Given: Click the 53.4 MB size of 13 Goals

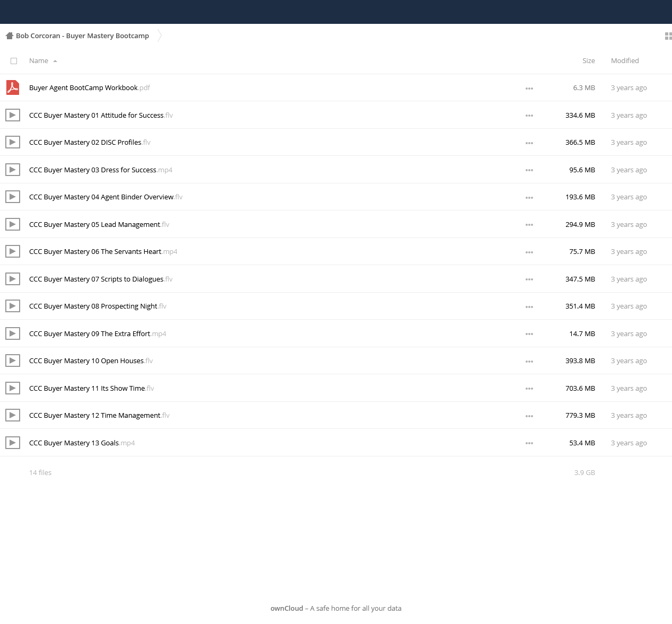Looking at the screenshot, I should [582, 443].
